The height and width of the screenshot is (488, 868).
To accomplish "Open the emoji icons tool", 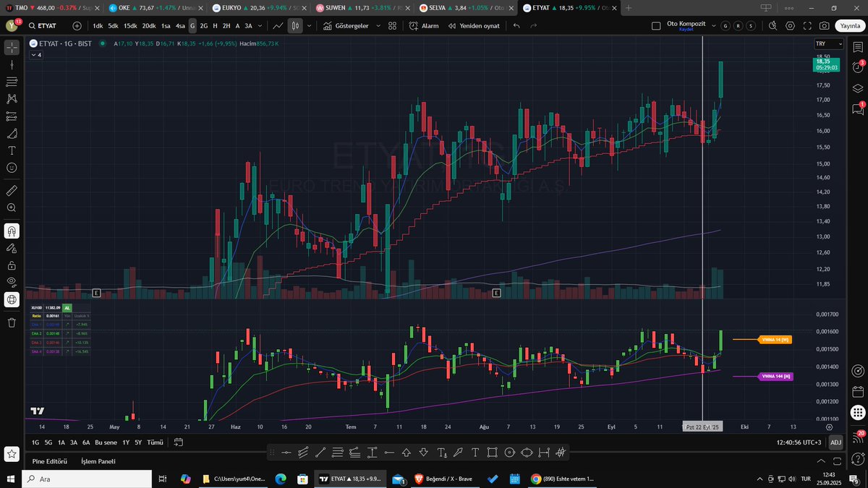I will 12,167.
